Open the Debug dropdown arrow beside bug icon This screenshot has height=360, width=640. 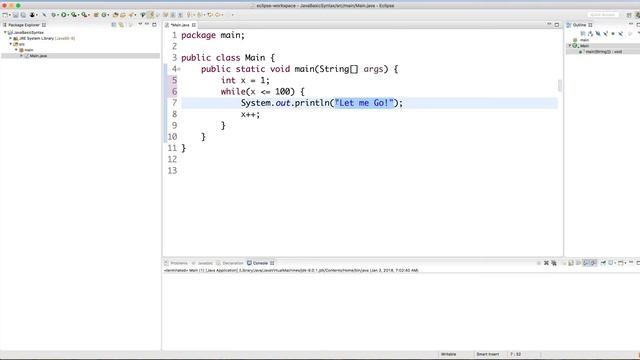pos(58,15)
